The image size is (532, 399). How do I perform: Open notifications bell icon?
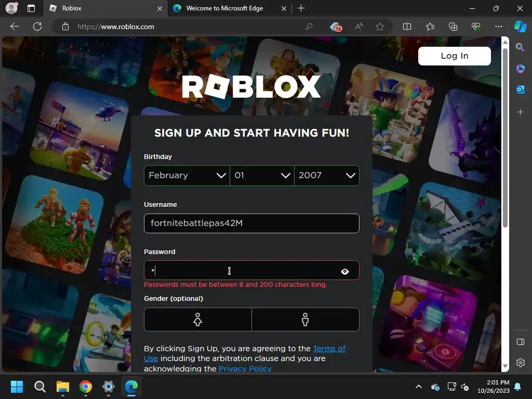518,387
